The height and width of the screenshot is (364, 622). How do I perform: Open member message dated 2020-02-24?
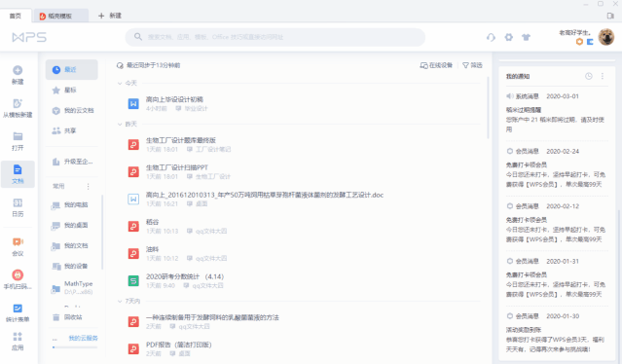[x=557, y=167]
